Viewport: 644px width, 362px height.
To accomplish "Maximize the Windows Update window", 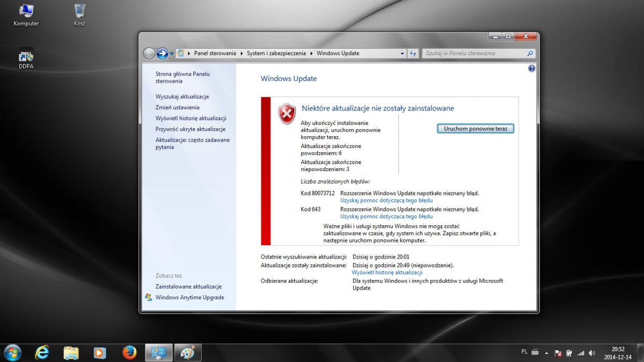I will pyautogui.click(x=508, y=36).
